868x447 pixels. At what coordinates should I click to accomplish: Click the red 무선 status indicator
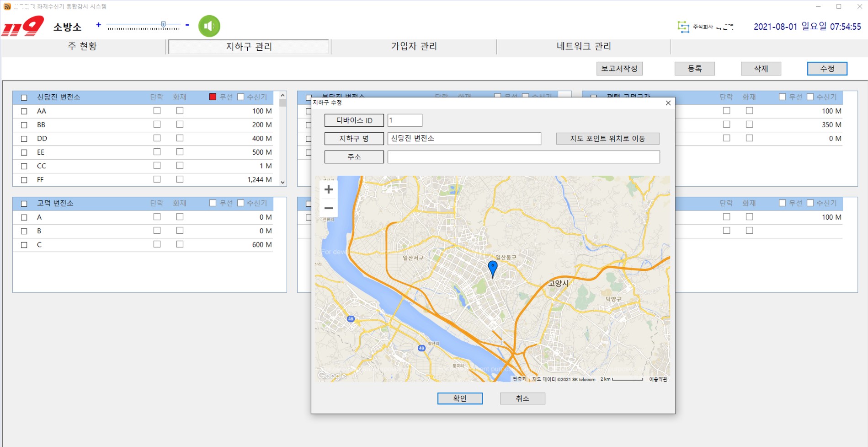pos(213,97)
